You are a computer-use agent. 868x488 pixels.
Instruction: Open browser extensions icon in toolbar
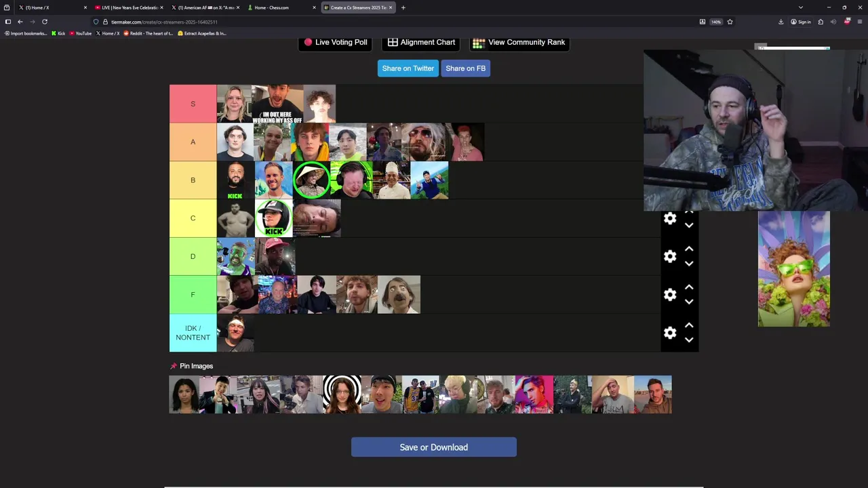pos(821,22)
